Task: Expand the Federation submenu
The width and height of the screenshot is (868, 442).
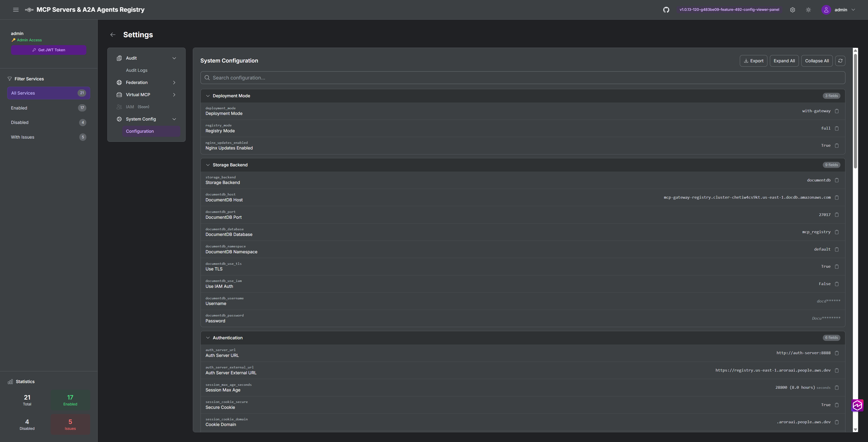Action: 174,82
